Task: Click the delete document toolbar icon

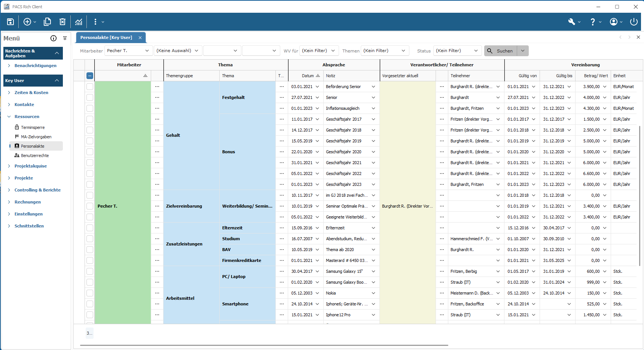Action: (x=62, y=22)
